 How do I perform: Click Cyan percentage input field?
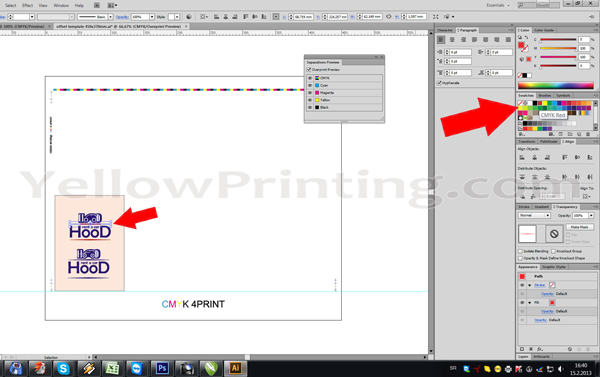(x=584, y=39)
